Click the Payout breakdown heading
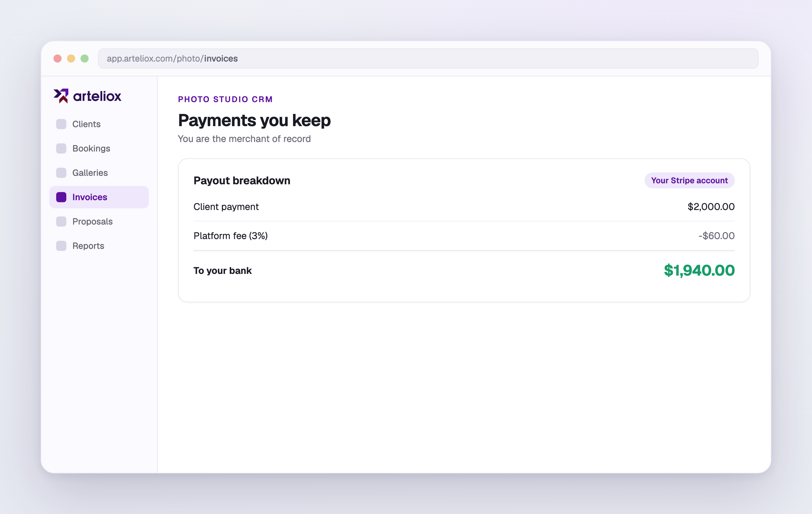 click(242, 181)
